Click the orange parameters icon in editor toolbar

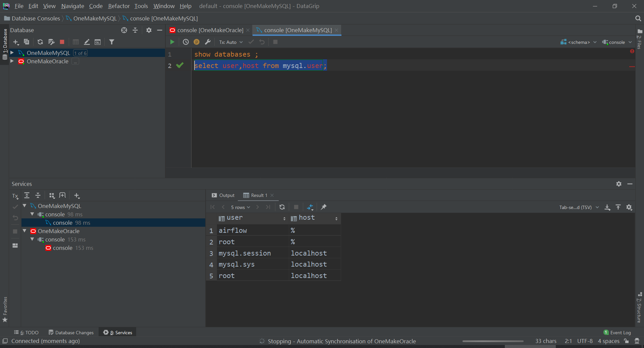pyautogui.click(x=197, y=42)
